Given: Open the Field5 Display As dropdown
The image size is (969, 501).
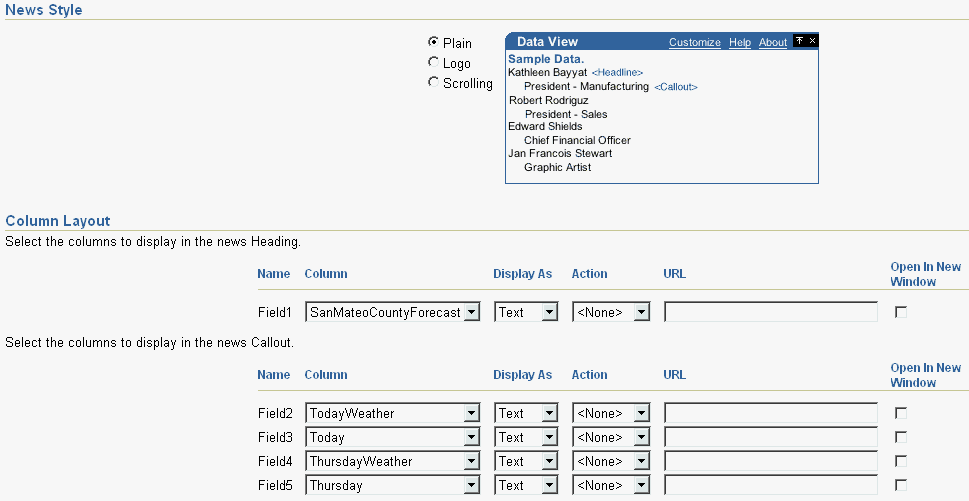Looking at the screenshot, I should point(526,485).
